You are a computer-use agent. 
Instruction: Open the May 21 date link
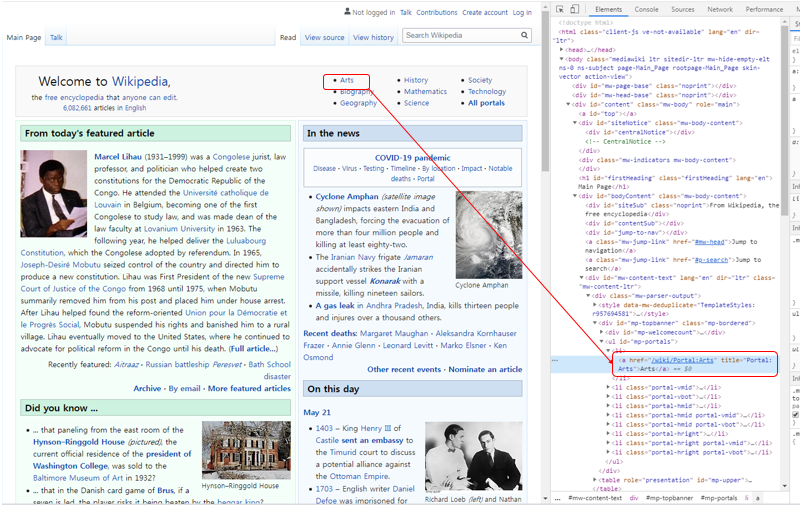(317, 412)
